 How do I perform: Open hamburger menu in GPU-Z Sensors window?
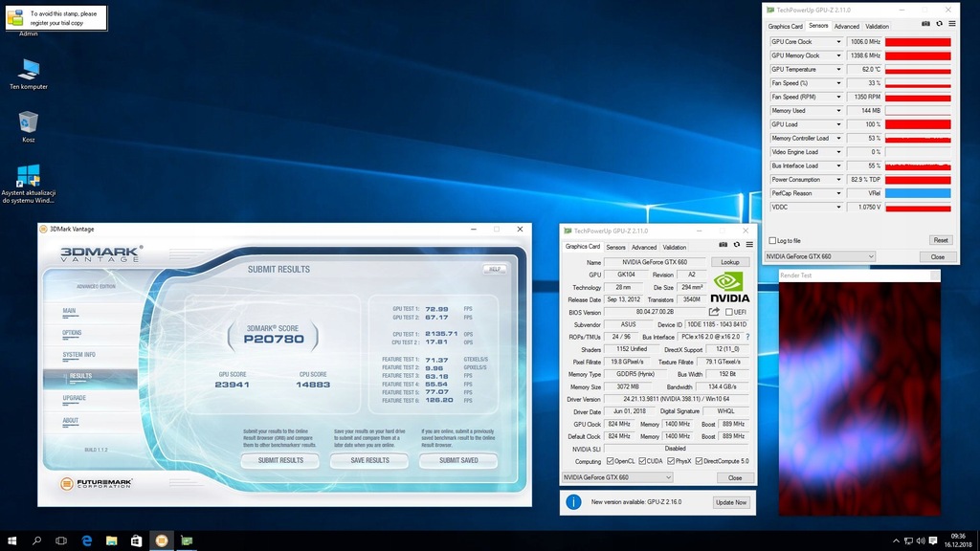pyautogui.click(x=952, y=24)
